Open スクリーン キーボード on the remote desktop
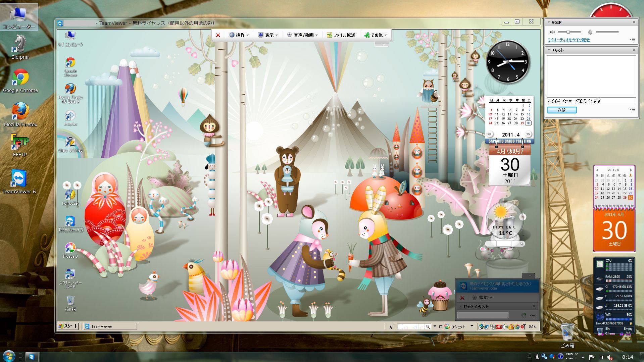 70,278
